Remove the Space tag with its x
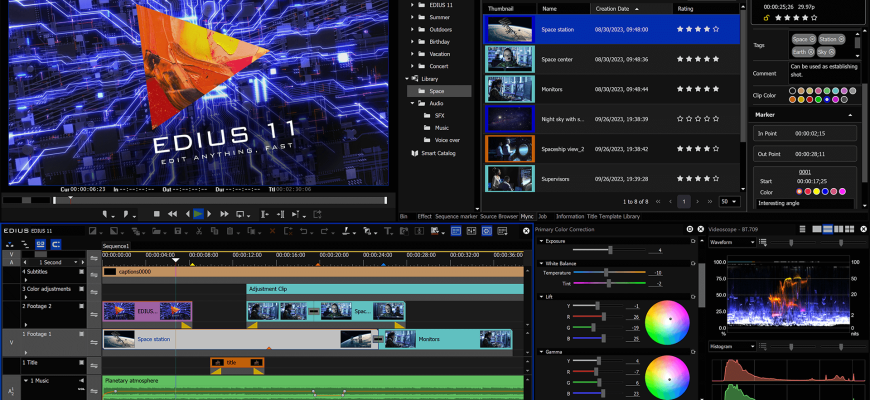The height and width of the screenshot is (400, 870). click(812, 39)
